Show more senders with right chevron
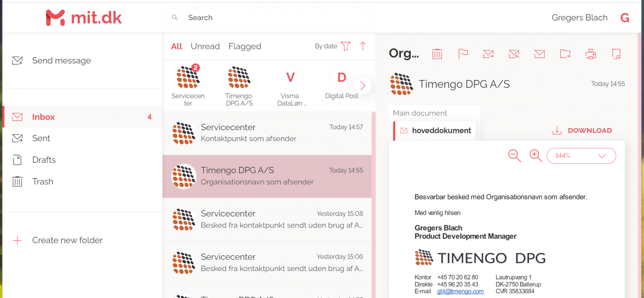Image resolution: width=644 pixels, height=298 pixels. pyautogui.click(x=363, y=86)
